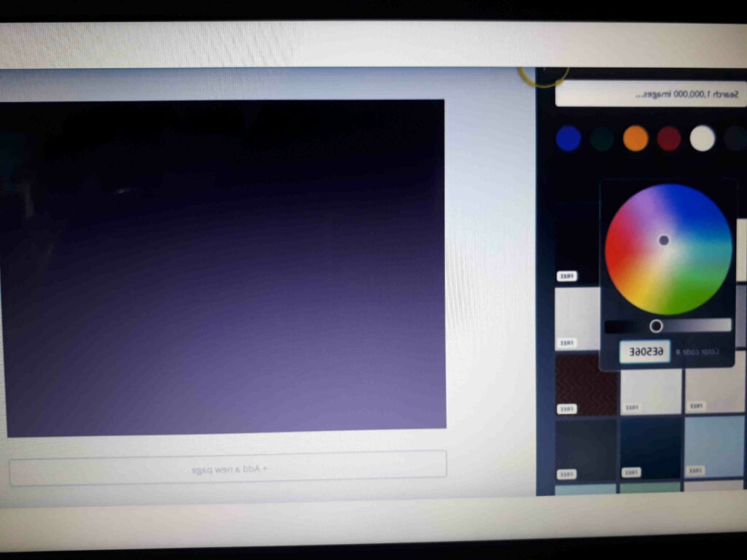This screenshot has width=747, height=560.
Task: Apply the white color swatch
Action: pyautogui.click(x=703, y=139)
